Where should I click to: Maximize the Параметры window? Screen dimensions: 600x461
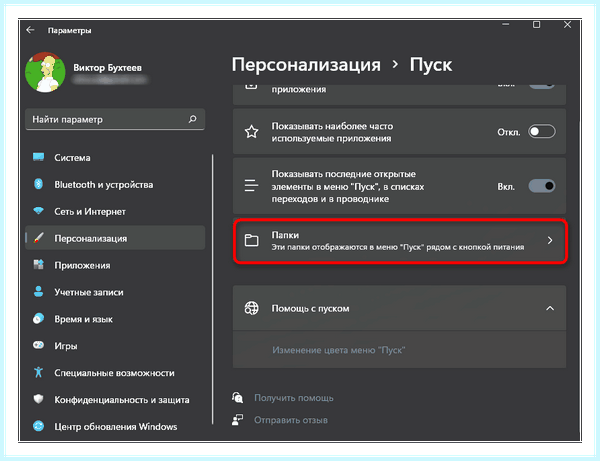pyautogui.click(x=536, y=24)
